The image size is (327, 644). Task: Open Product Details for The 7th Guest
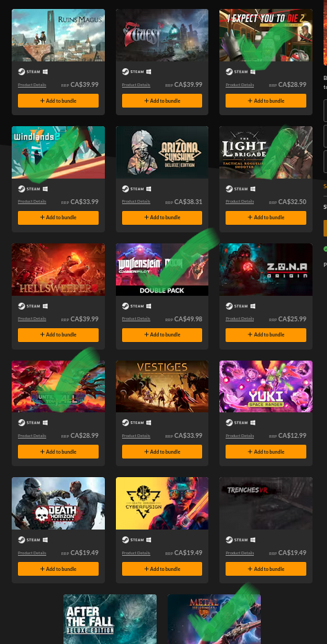click(x=136, y=85)
